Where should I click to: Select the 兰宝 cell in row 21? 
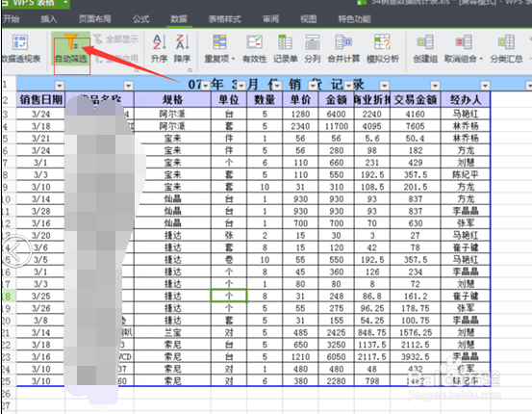(172, 332)
